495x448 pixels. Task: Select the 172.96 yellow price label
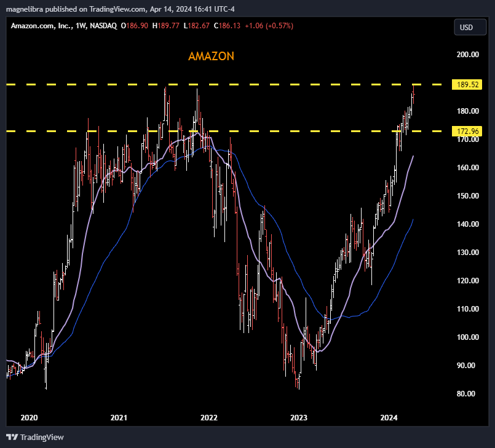point(467,132)
